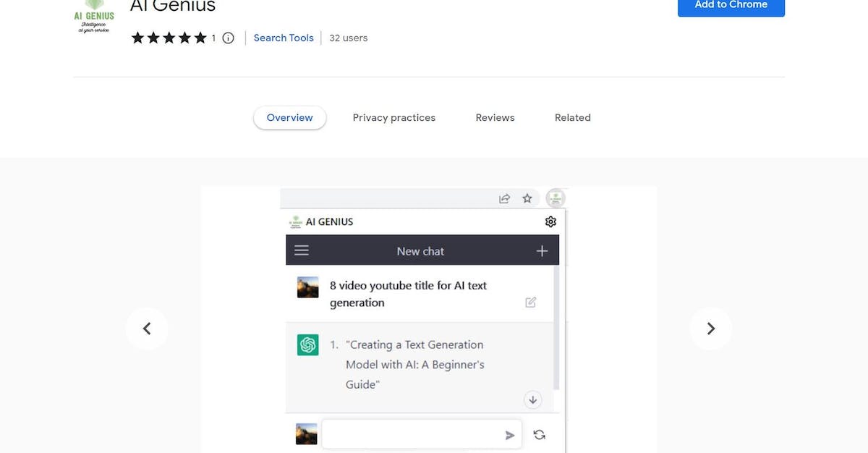This screenshot has height=453, width=868.
Task: Click the share icon in screenshot toolbar
Action: click(505, 198)
